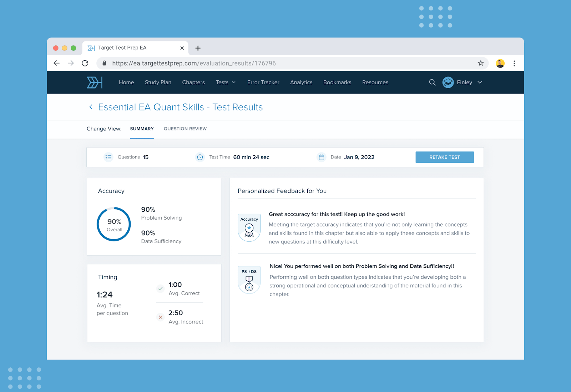The height and width of the screenshot is (392, 571).
Task: Open the Study Plan link
Action: [158, 82]
